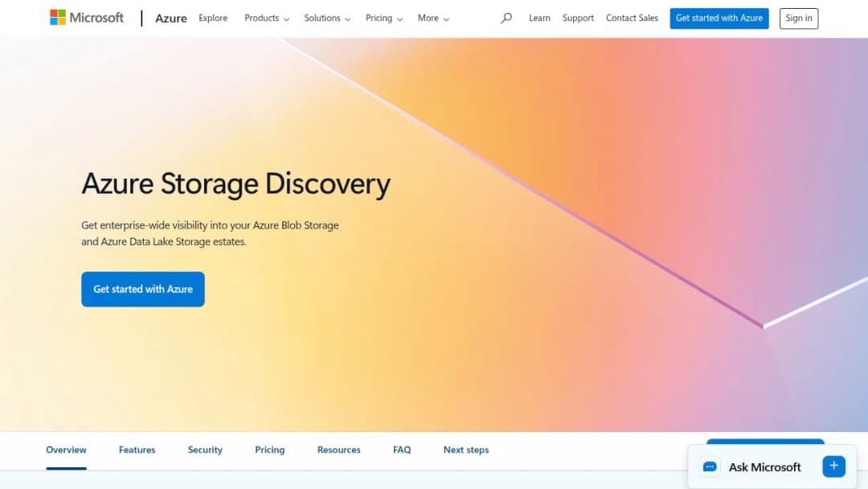Open the Explore nav item
This screenshot has width=868, height=489.
coord(213,18)
